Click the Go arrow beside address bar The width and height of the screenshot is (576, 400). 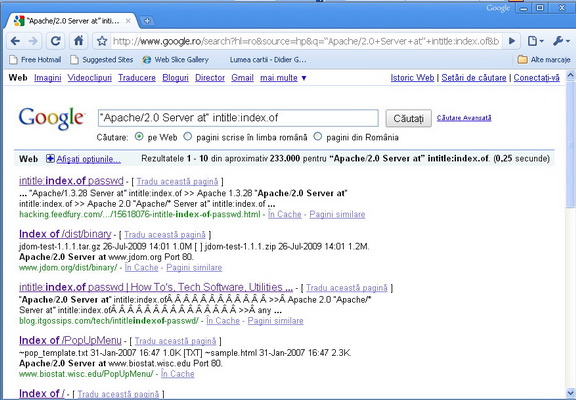(512, 41)
